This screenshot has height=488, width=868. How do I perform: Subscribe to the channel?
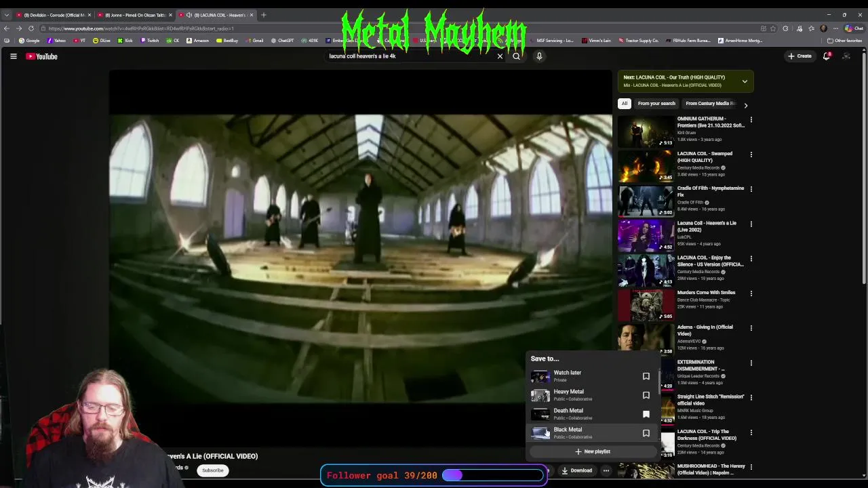tap(212, 470)
